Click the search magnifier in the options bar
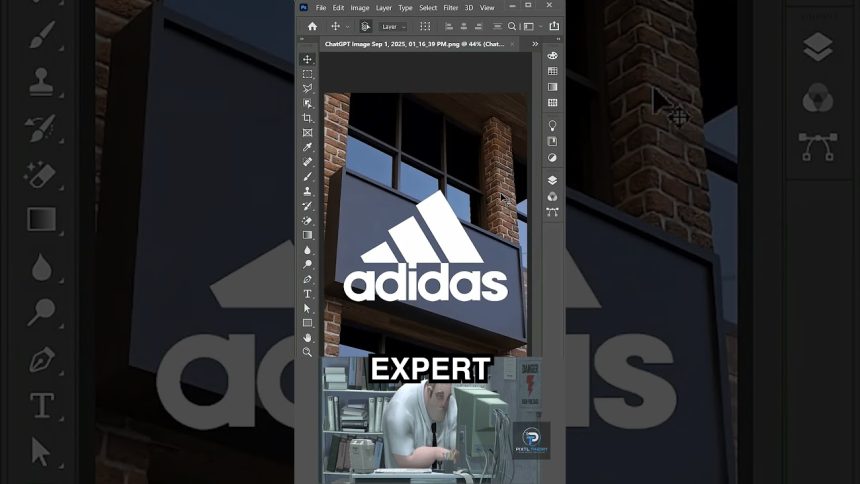 pyautogui.click(x=512, y=26)
